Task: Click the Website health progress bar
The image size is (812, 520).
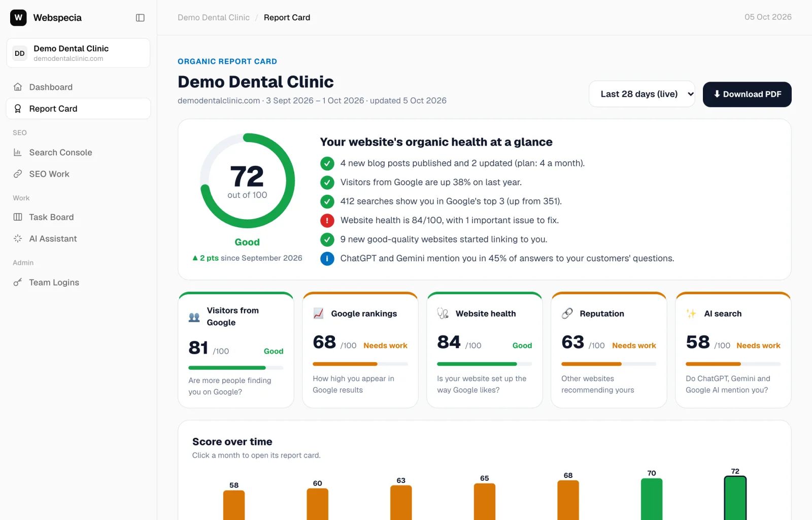Action: [x=485, y=364]
